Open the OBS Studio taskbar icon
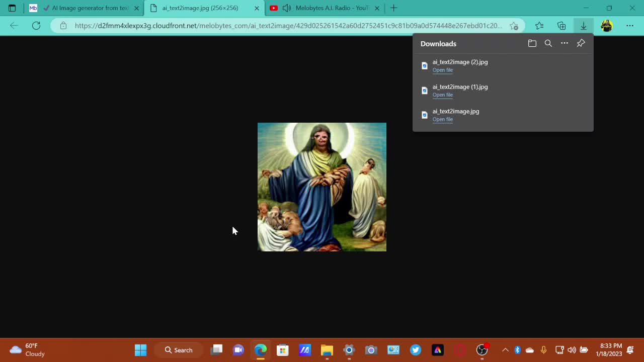644x362 pixels. [482, 350]
